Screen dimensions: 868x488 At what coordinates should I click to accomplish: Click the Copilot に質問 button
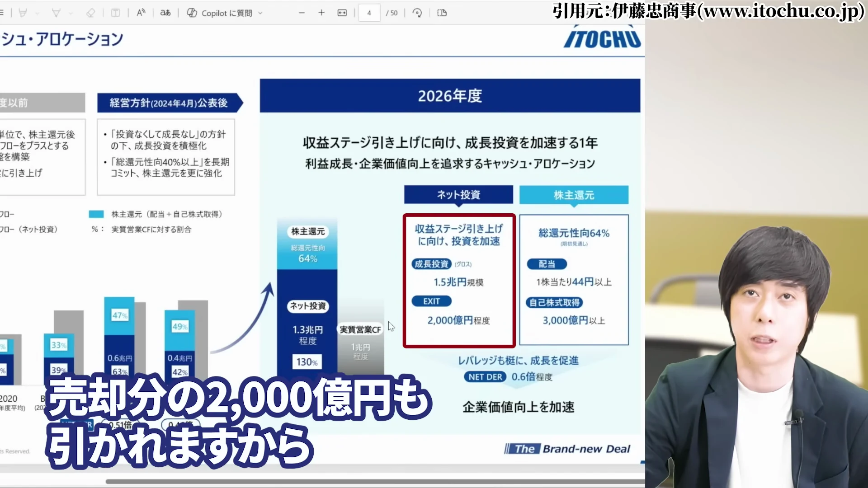click(x=220, y=13)
